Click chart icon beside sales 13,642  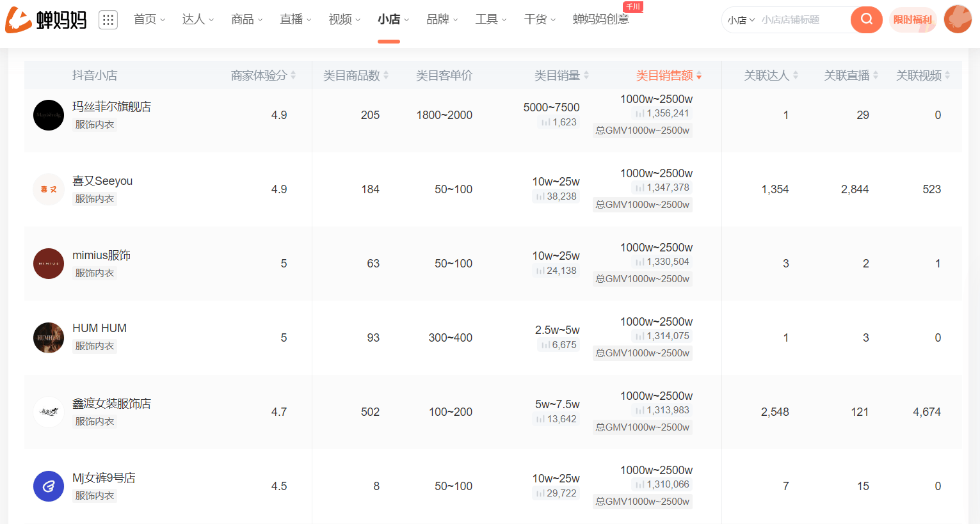pos(540,419)
